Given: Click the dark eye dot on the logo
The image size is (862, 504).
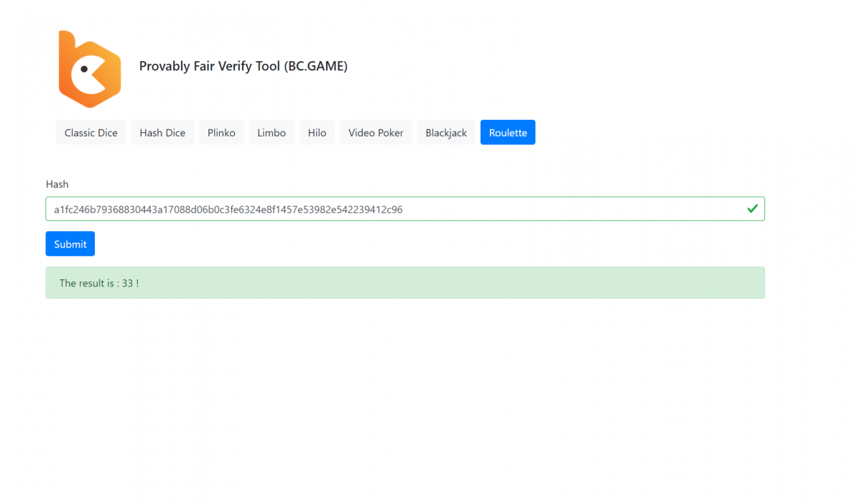Looking at the screenshot, I should tap(84, 70).
